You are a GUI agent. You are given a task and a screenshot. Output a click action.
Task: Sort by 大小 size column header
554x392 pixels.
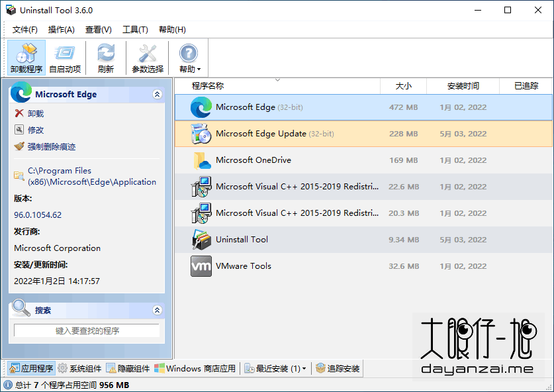tap(404, 86)
